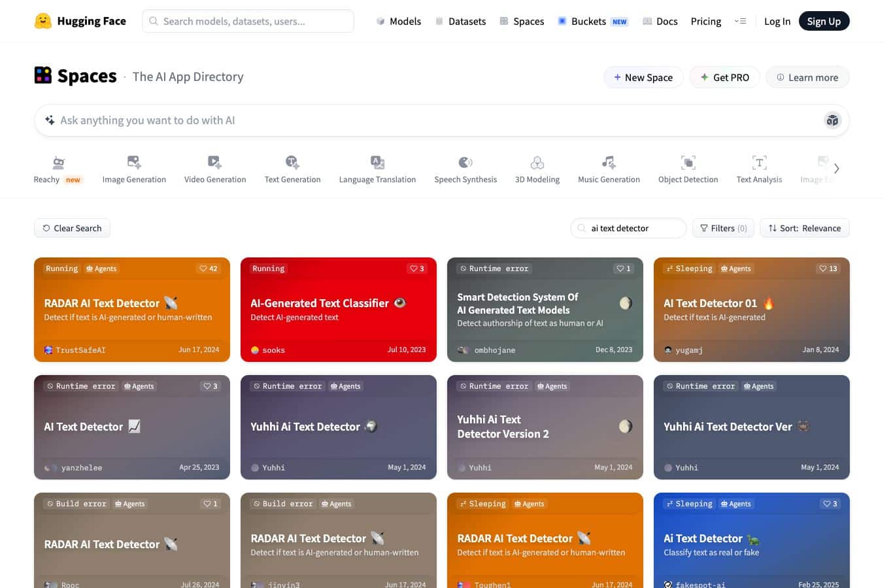This screenshot has width=893, height=588.
Task: Open RADAR AI Text Detector card by jinyin3
Action: (339, 540)
